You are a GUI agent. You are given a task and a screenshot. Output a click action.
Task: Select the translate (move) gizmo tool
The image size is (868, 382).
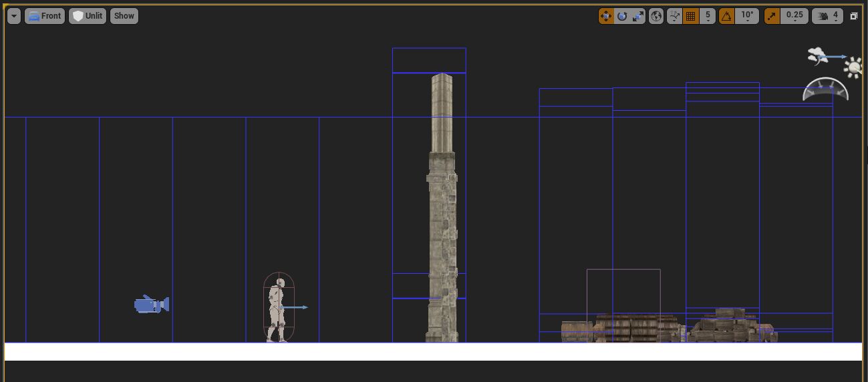pos(606,16)
